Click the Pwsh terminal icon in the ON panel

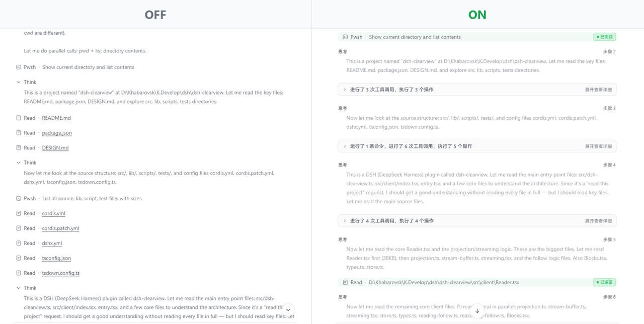pyautogui.click(x=345, y=37)
